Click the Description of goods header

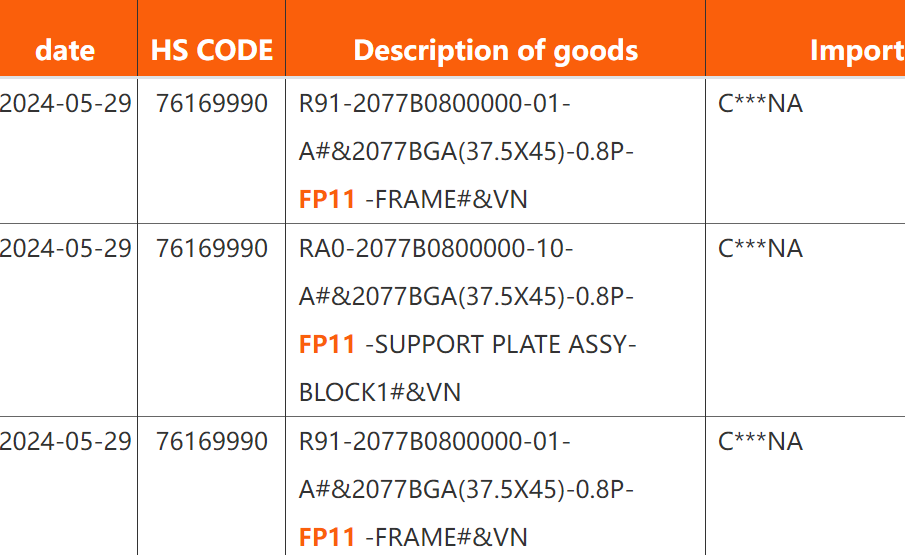pos(496,51)
